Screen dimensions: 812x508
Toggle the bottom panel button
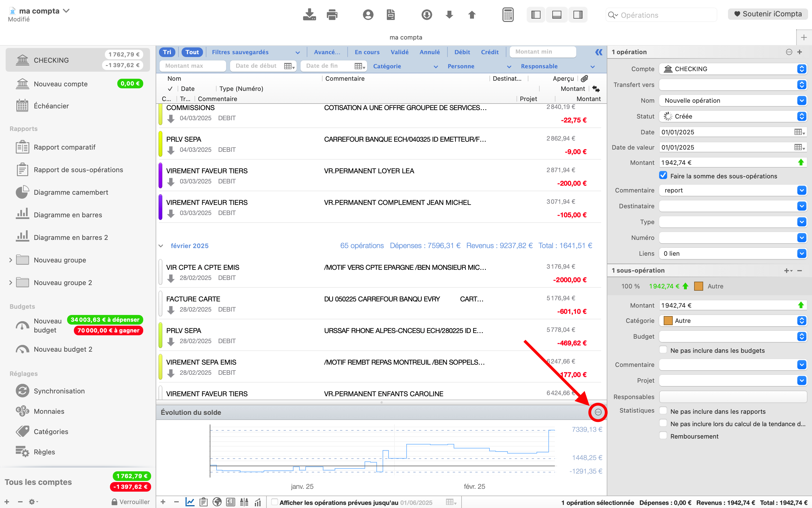click(557, 14)
